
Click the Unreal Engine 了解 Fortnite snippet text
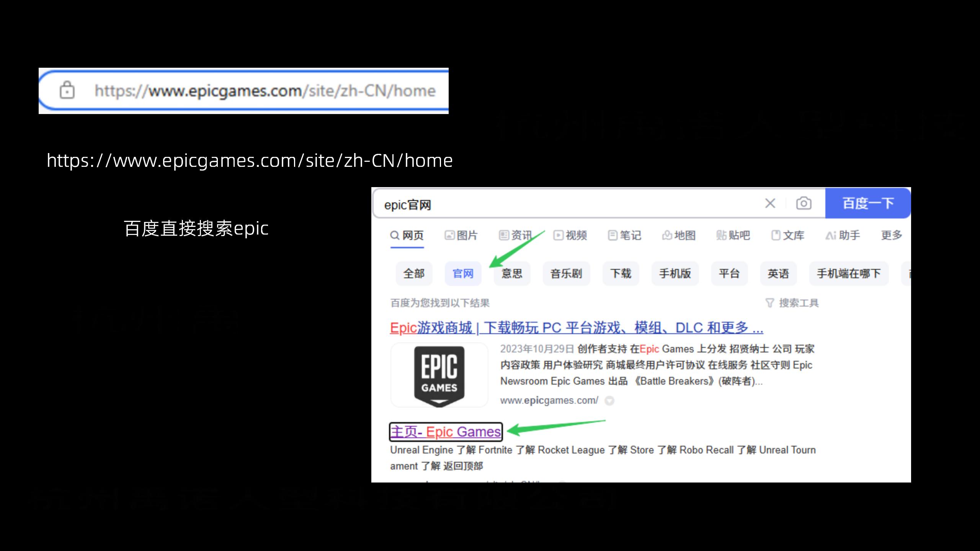point(603,458)
